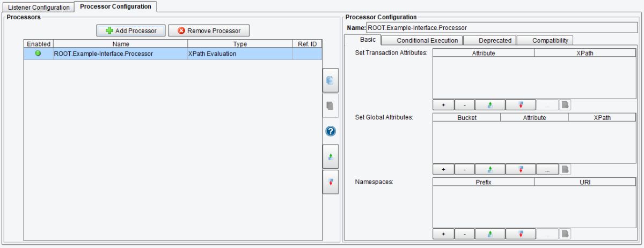Toggle green Enabled indicator for ROOT.Example-Interface.Processor
This screenshot has height=248, width=644.
point(38,54)
